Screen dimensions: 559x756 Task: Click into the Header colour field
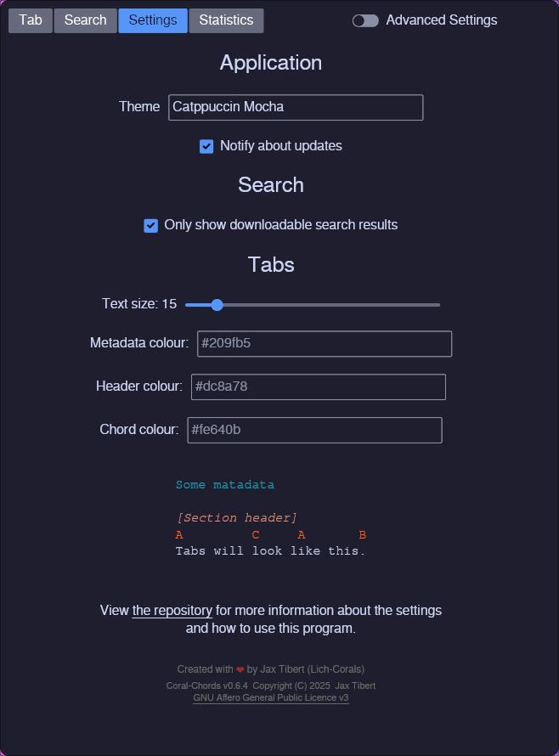click(x=318, y=386)
